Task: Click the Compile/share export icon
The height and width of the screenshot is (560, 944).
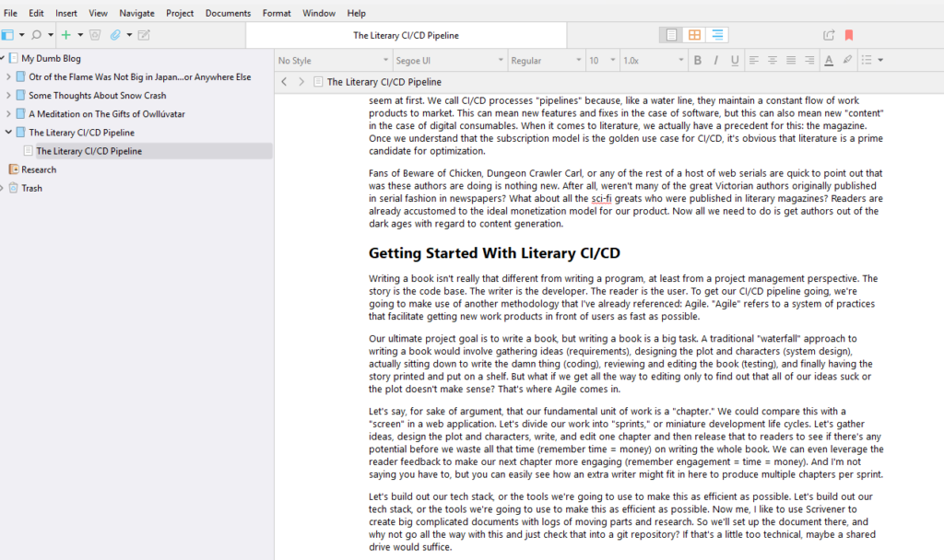Action: (x=829, y=35)
